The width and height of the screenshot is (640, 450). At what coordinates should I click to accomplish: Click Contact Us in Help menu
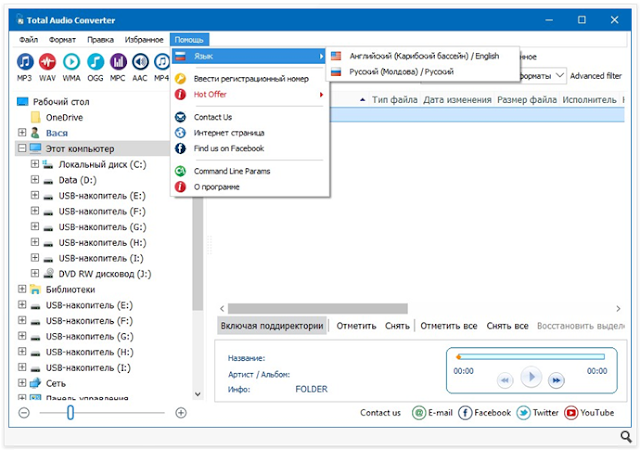(x=249, y=117)
